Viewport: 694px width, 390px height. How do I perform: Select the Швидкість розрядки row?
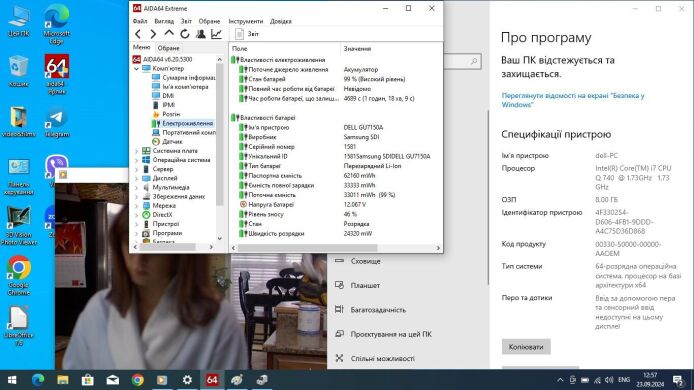(x=336, y=234)
